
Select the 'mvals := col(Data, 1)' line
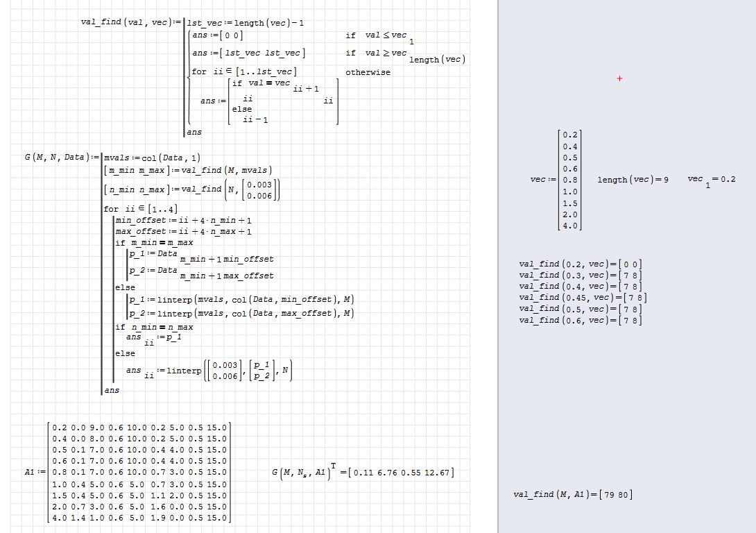point(152,158)
